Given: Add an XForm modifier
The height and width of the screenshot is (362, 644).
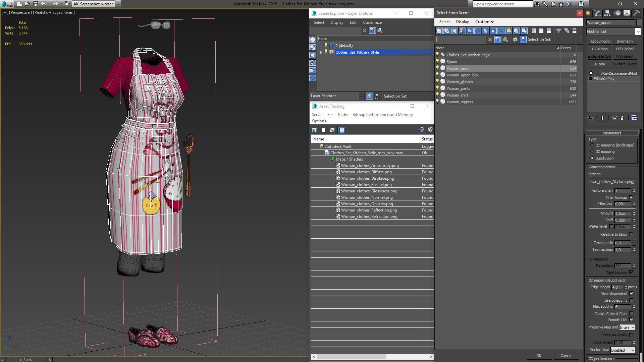Looking at the screenshot, I should point(600,64).
